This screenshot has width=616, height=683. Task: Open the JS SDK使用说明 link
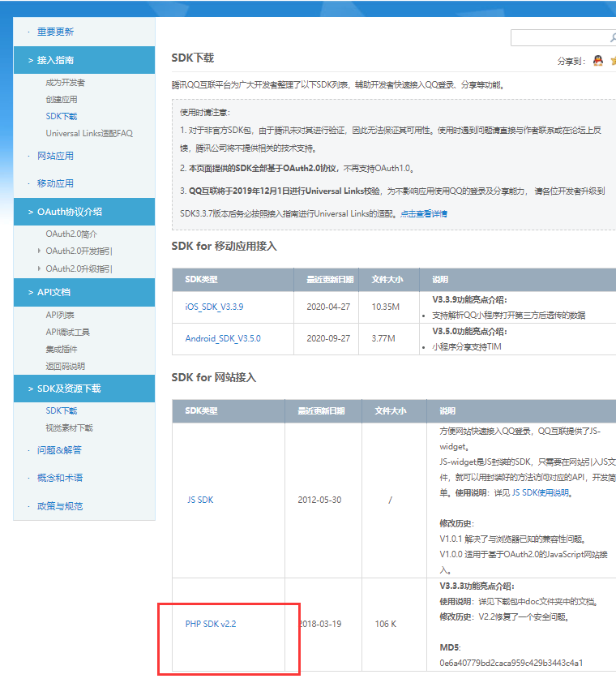[x=541, y=492]
